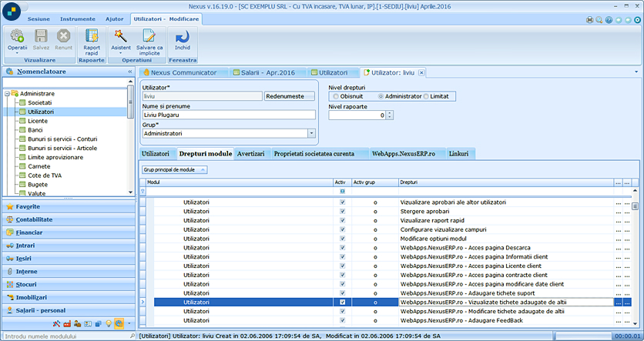Click the Nume si prenume input field

[229, 115]
